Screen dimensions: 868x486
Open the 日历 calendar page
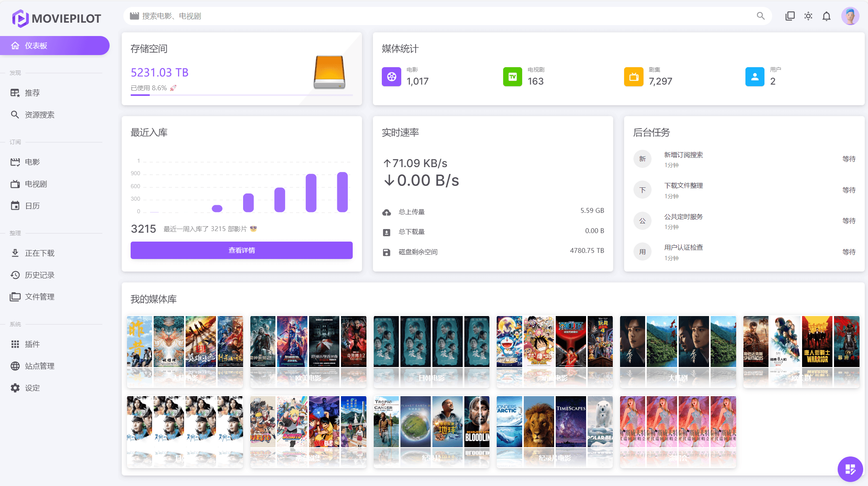point(55,206)
